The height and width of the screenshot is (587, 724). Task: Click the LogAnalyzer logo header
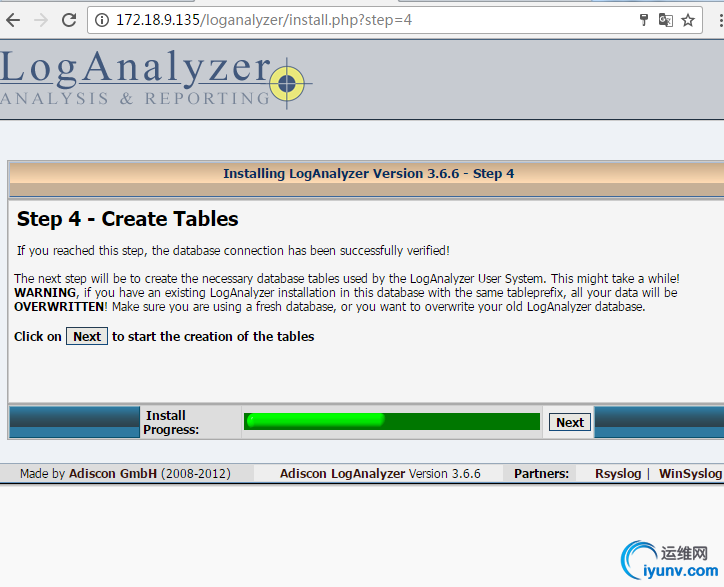pyautogui.click(x=156, y=78)
